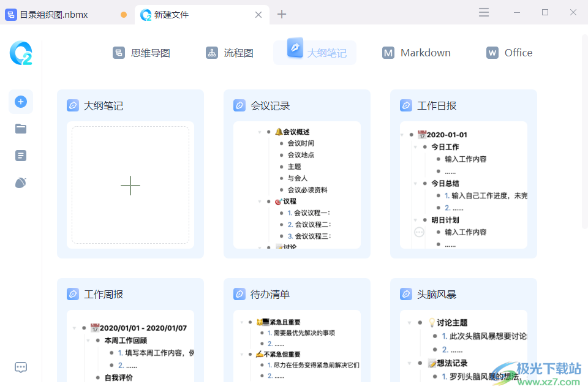Collapse the 2020-01-01 node

pos(402,135)
